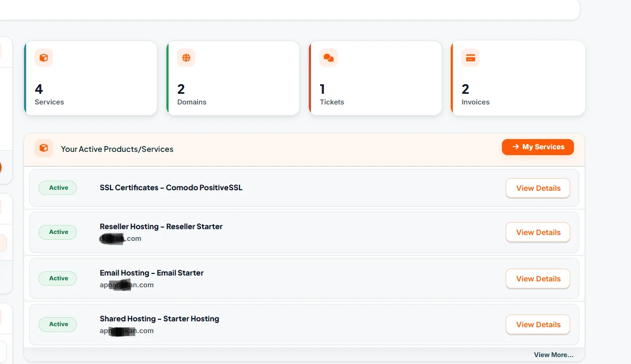
Task: View Details for Reseller Hosting Reseller Starter
Action: coord(538,232)
